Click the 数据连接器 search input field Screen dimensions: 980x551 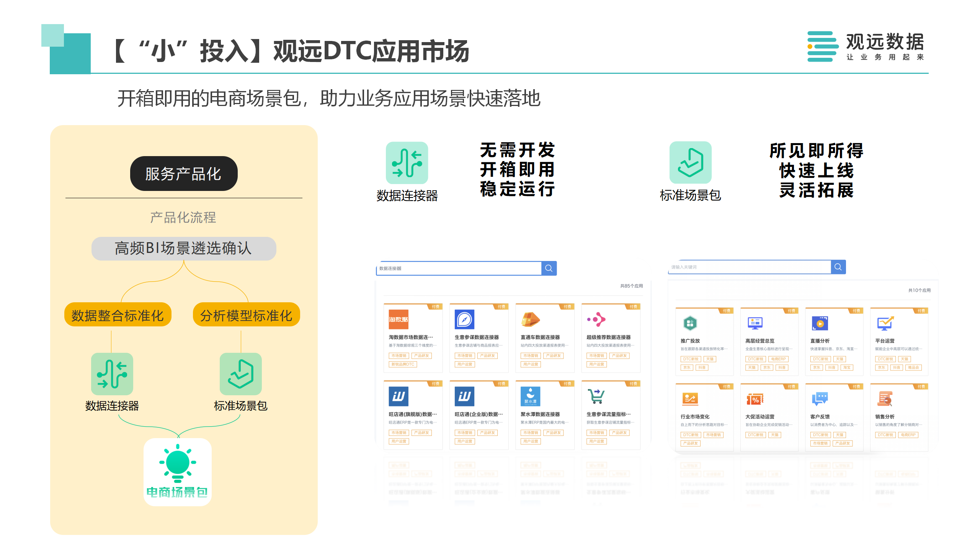click(459, 269)
